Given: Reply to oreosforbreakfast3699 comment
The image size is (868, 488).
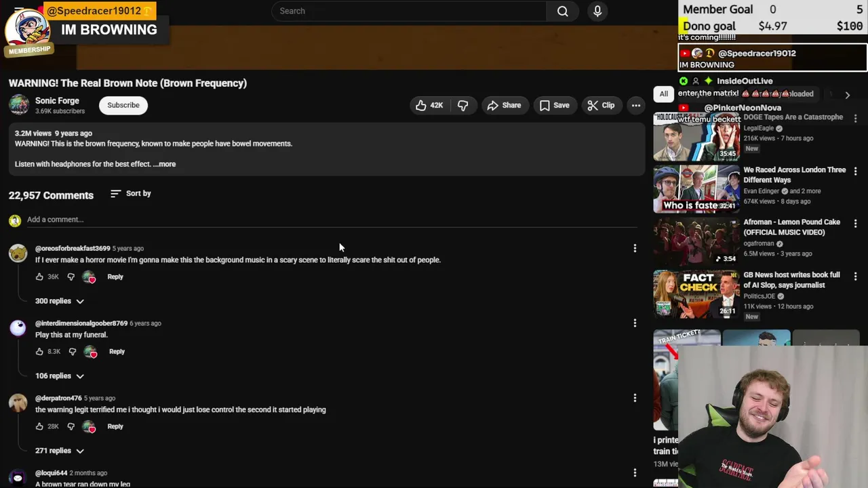Looking at the screenshot, I should tap(115, 277).
